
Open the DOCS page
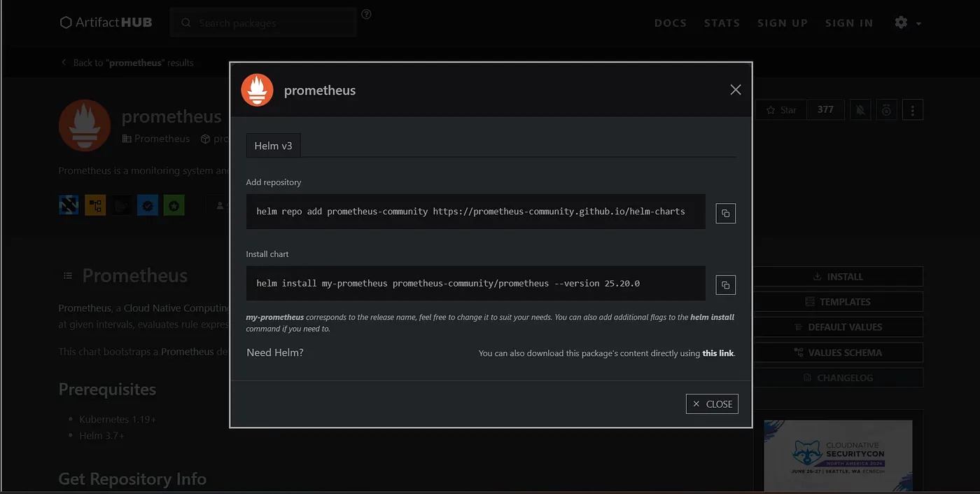(671, 23)
